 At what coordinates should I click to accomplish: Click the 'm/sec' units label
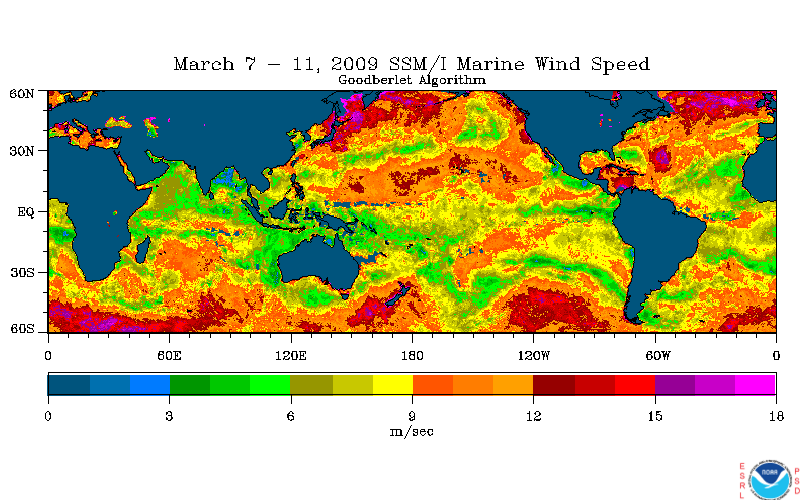[412, 432]
